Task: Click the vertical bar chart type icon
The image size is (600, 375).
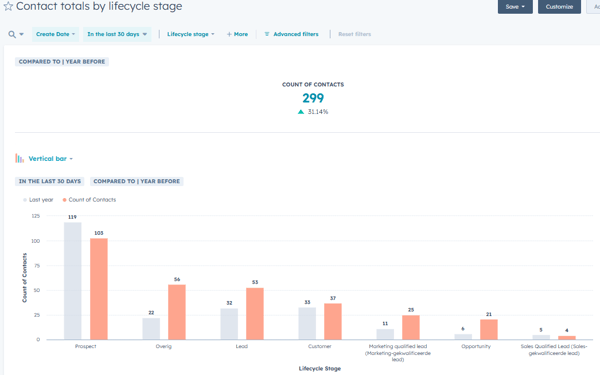Action: [x=20, y=158]
